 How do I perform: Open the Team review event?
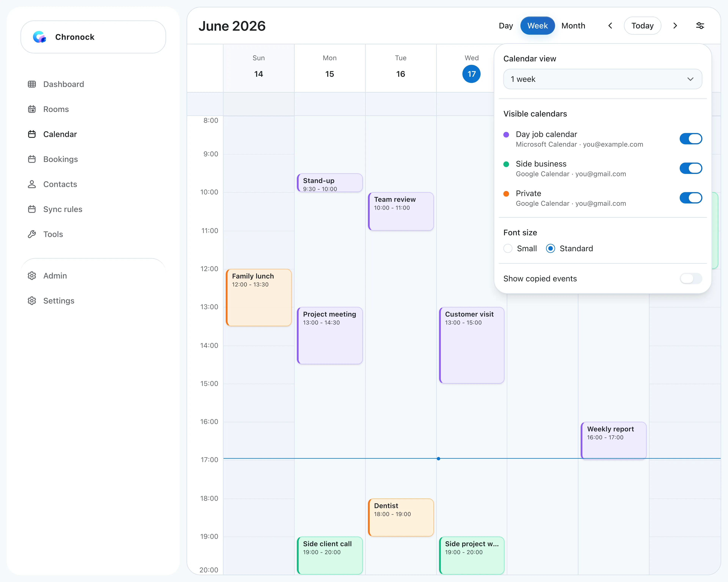401,212
